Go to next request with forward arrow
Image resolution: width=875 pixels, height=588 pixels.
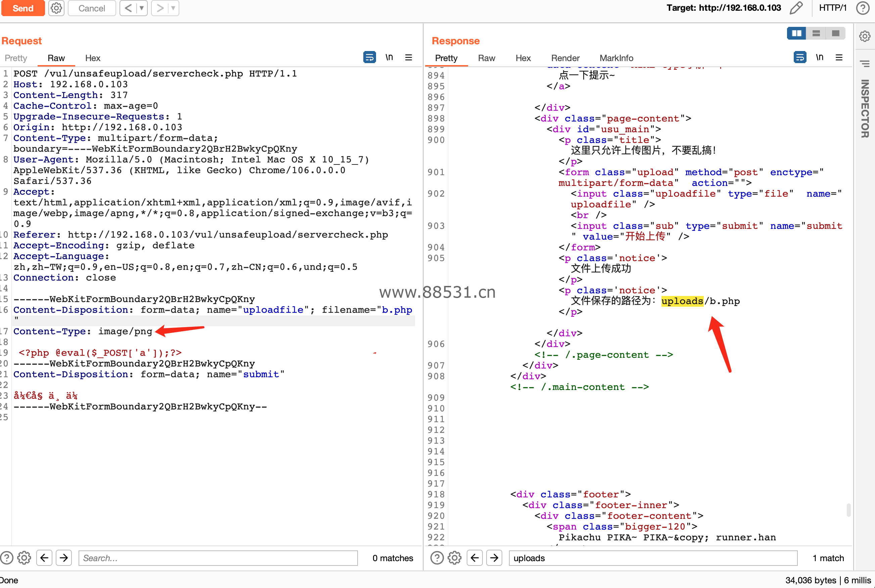(x=160, y=8)
